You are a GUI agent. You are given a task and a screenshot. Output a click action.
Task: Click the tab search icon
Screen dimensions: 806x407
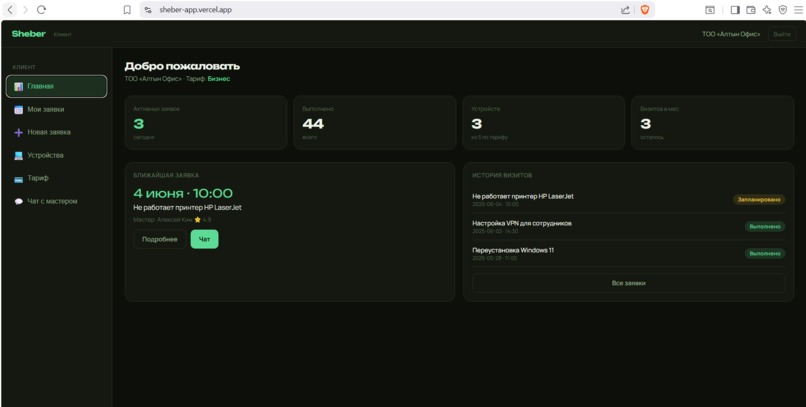(x=709, y=10)
